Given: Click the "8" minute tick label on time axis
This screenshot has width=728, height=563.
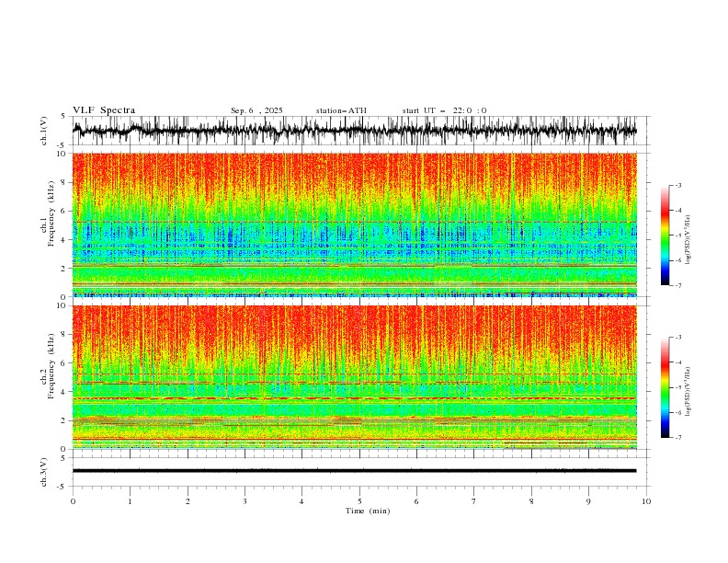Looking at the screenshot, I should coord(531,501).
